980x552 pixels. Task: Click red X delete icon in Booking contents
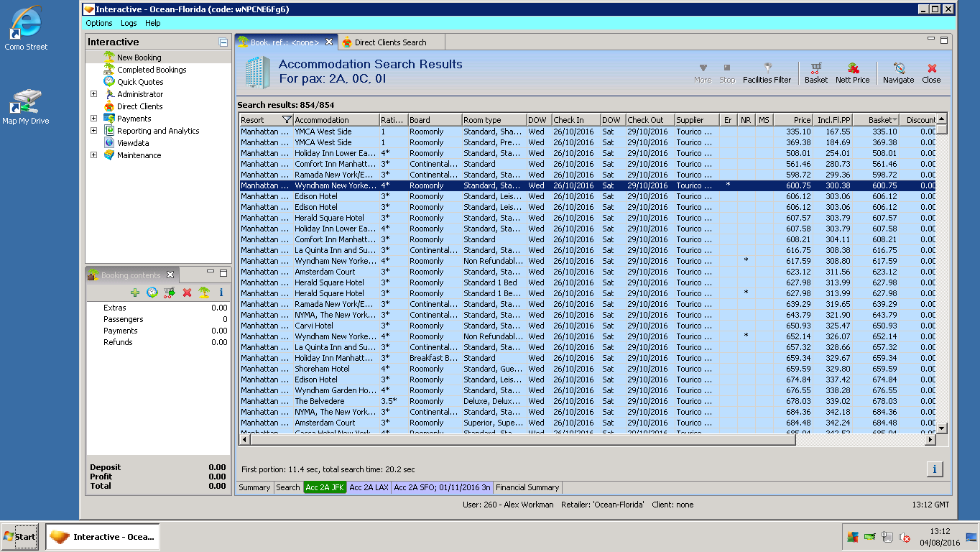coord(187,293)
